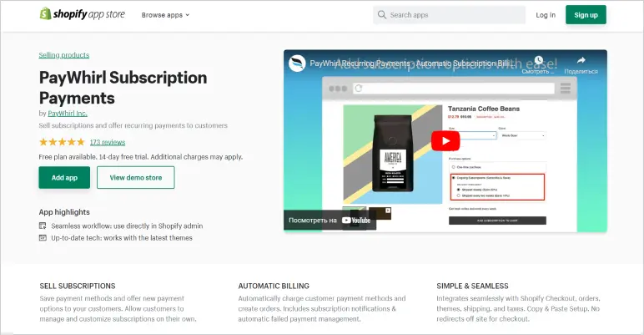Open the 173 reviews link
Image resolution: width=644 pixels, height=335 pixels.
point(108,142)
